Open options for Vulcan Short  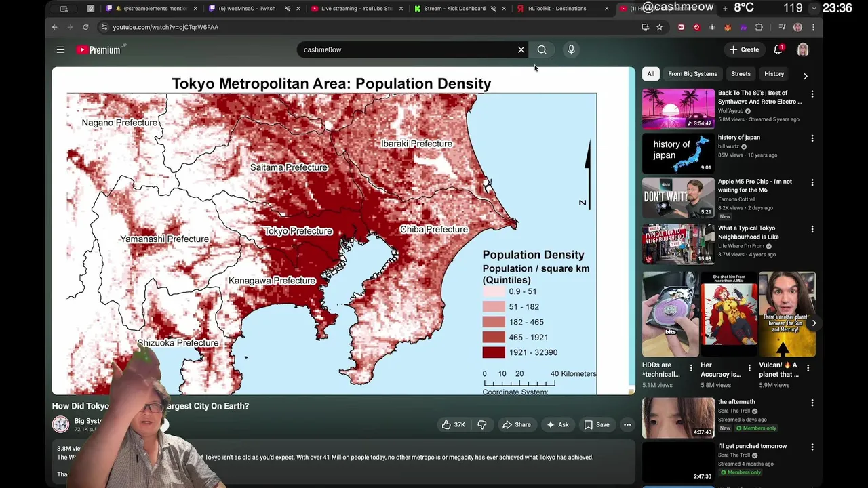tap(808, 368)
